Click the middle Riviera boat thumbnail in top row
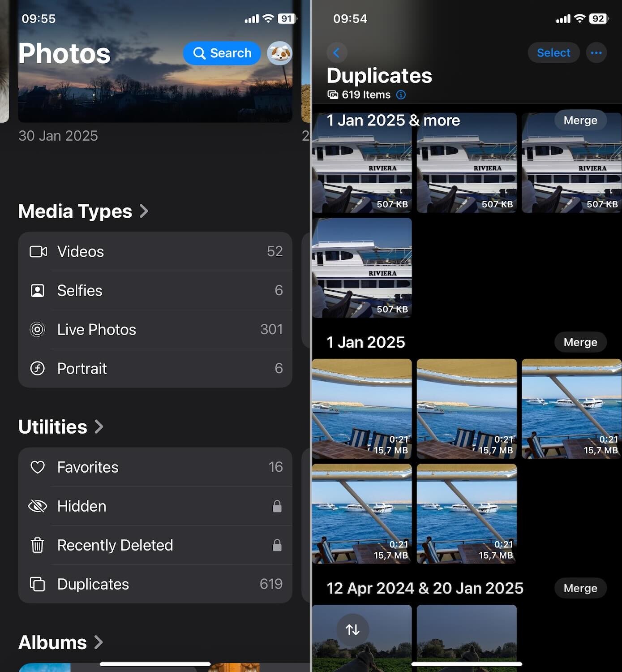Viewport: 622px width, 672px height. (x=467, y=163)
